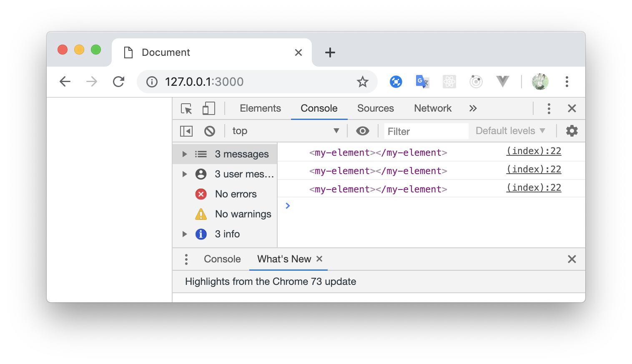
Task: Click inside the Filter input field
Action: click(x=425, y=131)
